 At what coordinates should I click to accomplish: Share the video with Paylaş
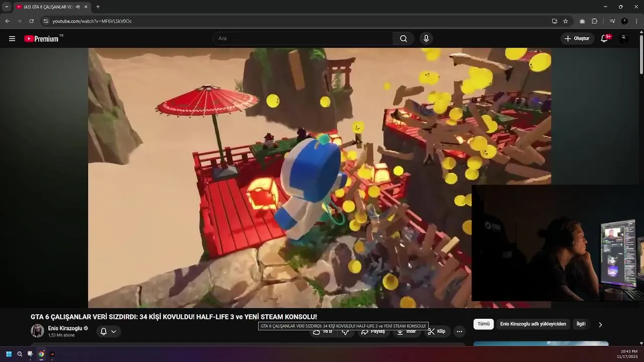tap(373, 331)
